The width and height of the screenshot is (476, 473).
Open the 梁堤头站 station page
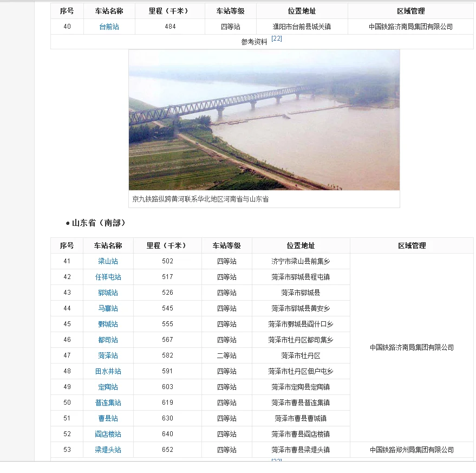click(x=108, y=450)
